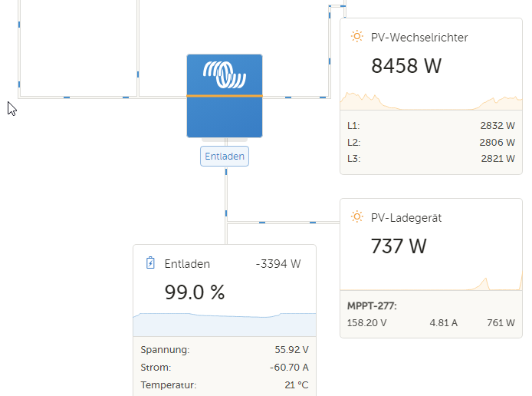Select the 8458 W power reading
Screen dimensions: 532x396
pos(406,65)
